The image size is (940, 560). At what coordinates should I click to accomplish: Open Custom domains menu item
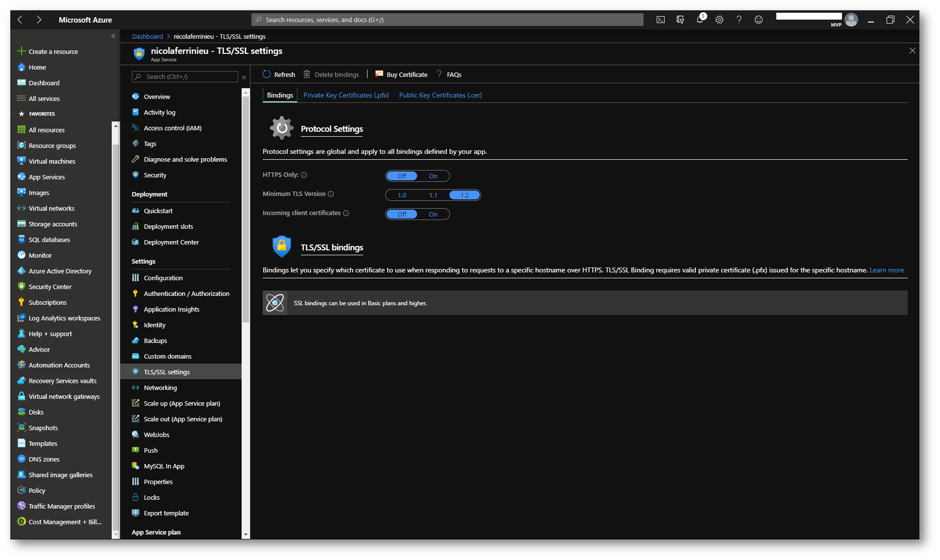point(168,356)
